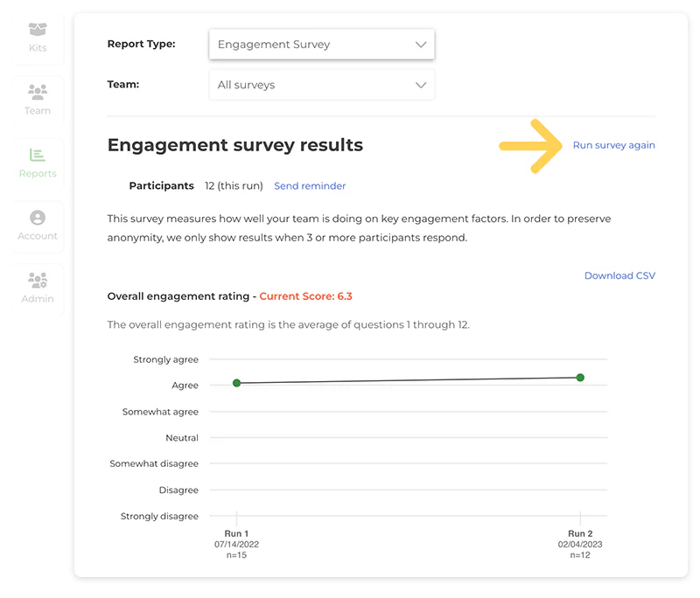
Task: Open the Team All surveys dropdown
Action: tap(321, 85)
